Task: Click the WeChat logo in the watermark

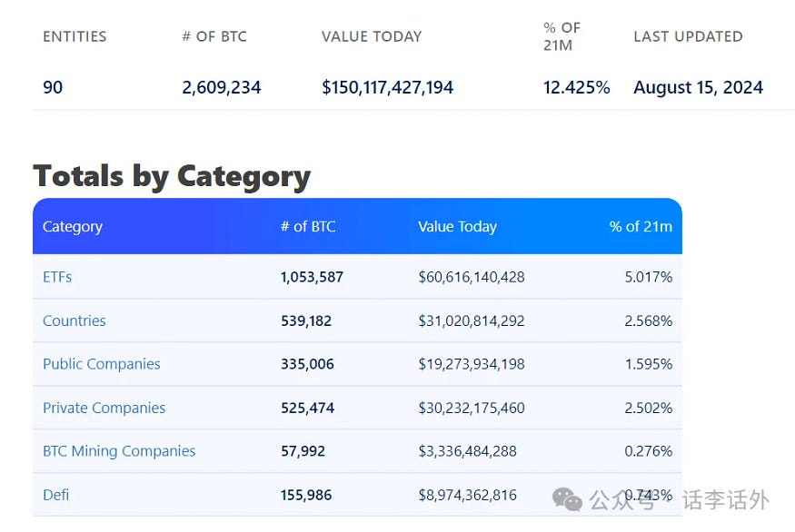Action: (568, 498)
